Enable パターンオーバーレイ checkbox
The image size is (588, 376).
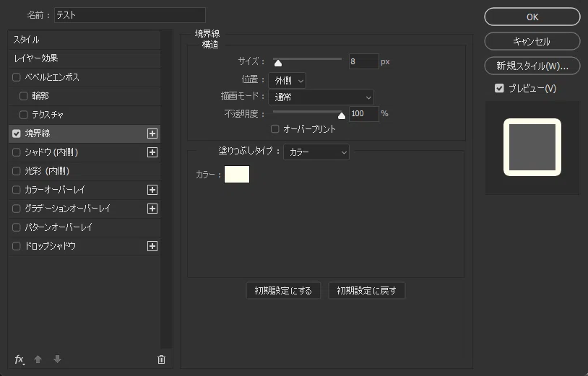click(x=16, y=227)
